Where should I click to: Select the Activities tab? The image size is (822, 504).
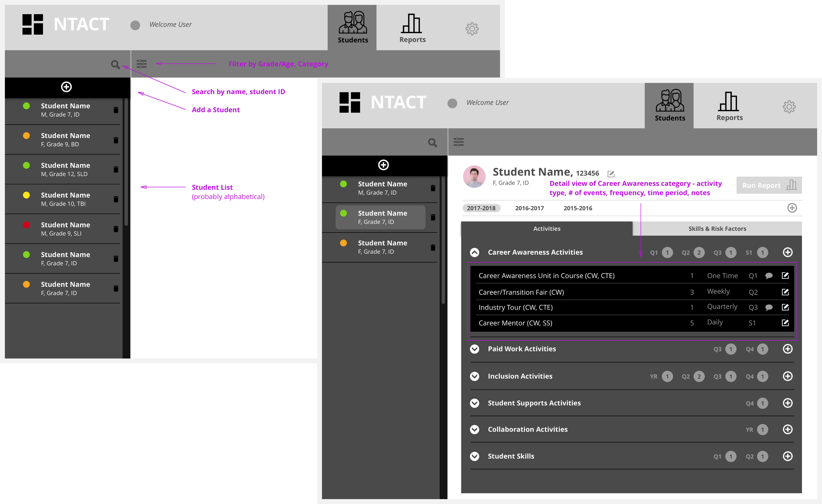click(x=547, y=228)
